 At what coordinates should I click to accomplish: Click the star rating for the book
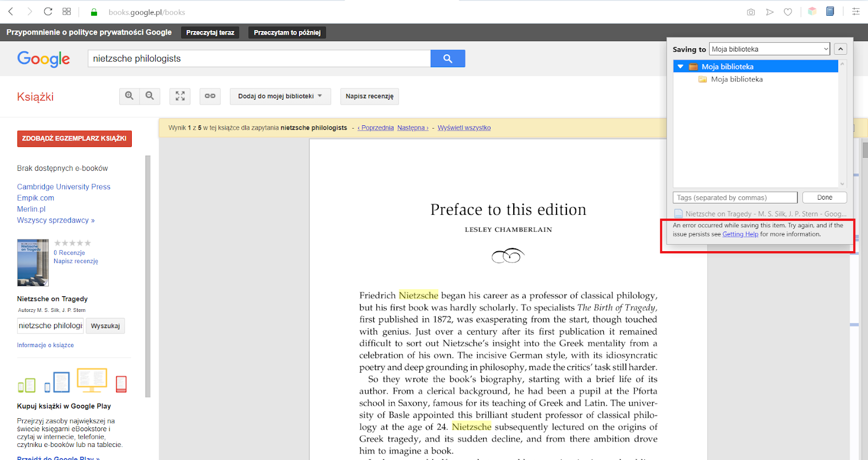(73, 243)
